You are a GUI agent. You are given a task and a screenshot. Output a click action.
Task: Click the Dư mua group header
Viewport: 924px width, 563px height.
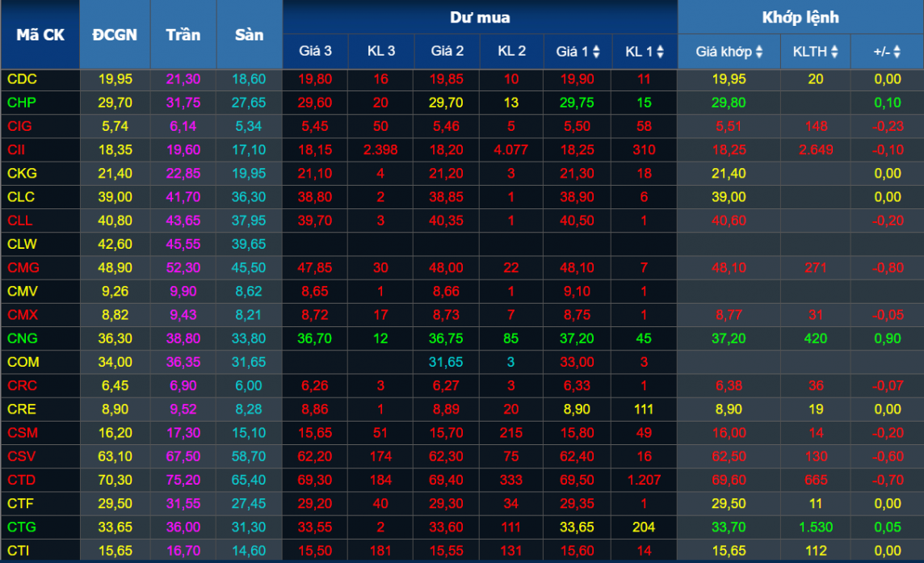coord(480,17)
